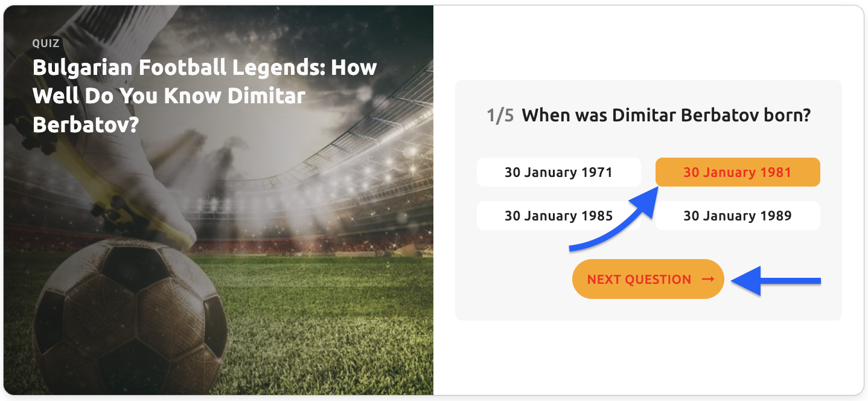Click the "1/5" question progress counter

(x=500, y=115)
